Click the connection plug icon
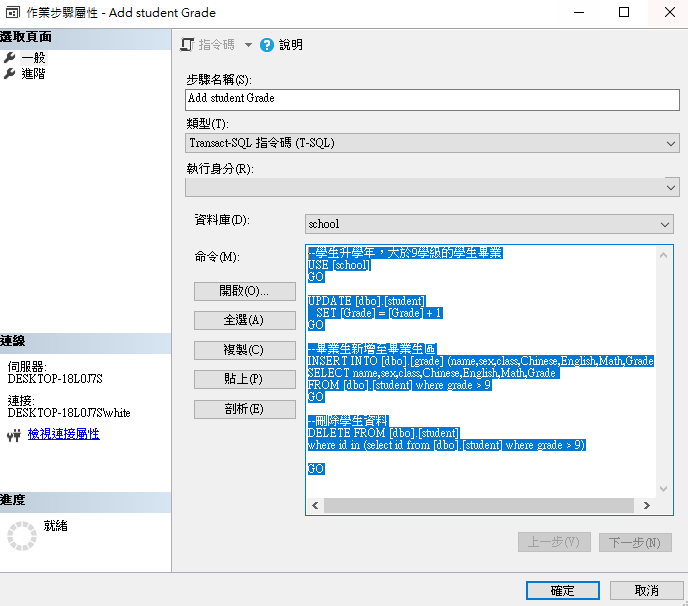The image size is (688, 606). 14,435
